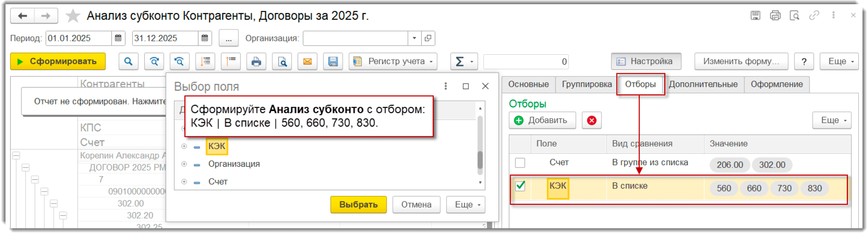Enable the Счет filter checkbox

click(x=520, y=163)
